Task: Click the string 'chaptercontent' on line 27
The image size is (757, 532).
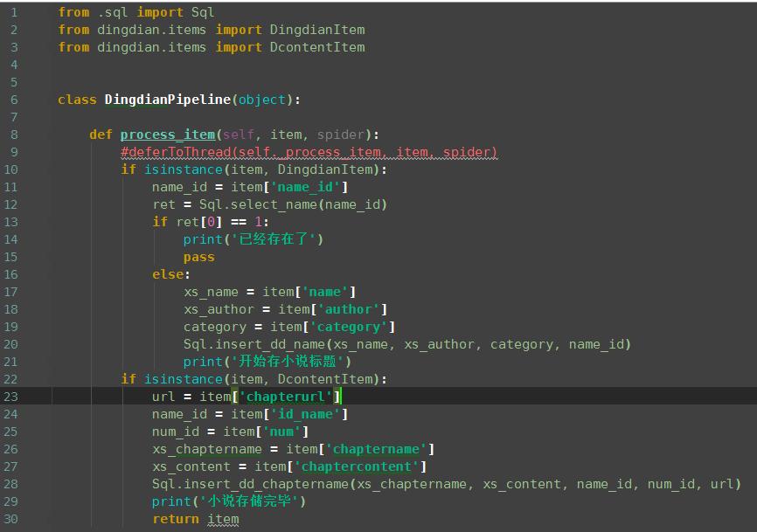Action: (357, 466)
